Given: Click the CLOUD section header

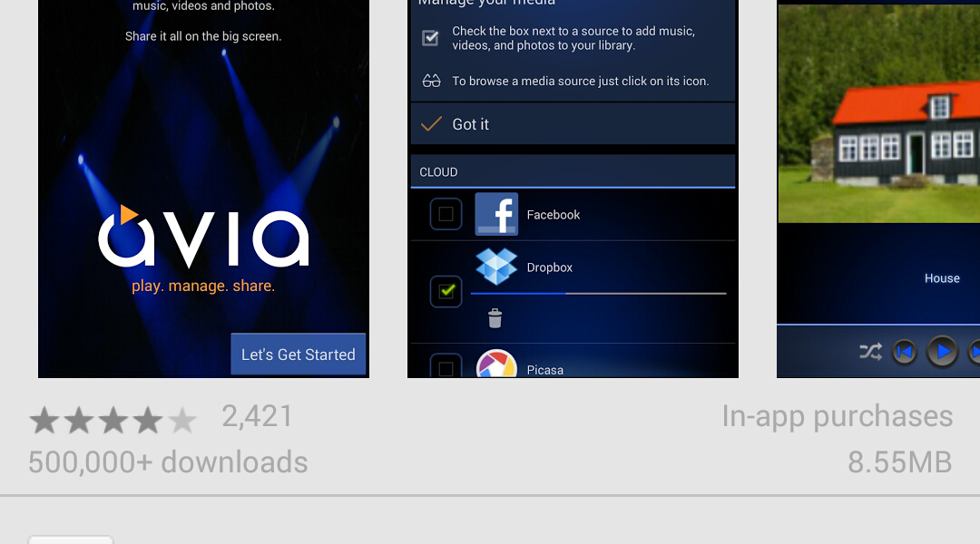Looking at the screenshot, I should [573, 171].
